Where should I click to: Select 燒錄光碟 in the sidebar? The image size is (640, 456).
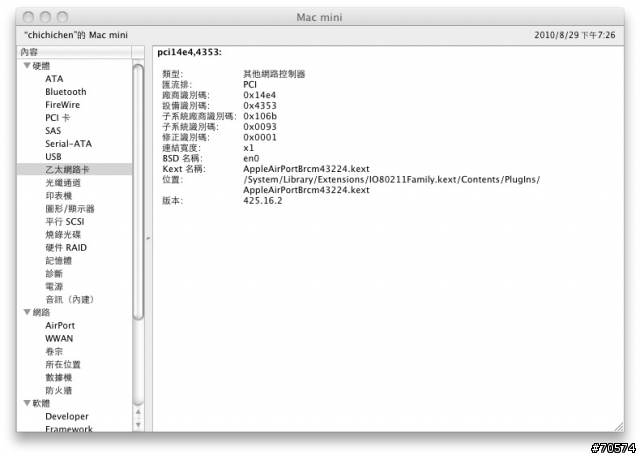point(63,235)
